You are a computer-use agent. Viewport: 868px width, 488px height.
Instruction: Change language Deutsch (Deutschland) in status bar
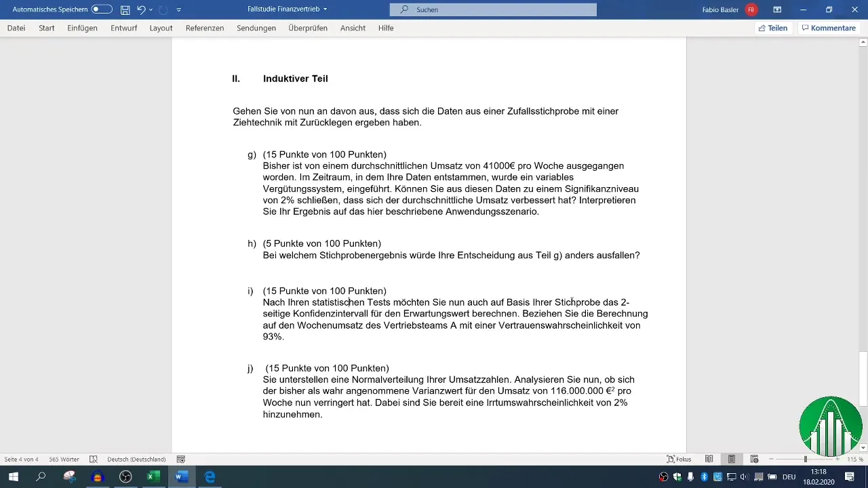136,459
